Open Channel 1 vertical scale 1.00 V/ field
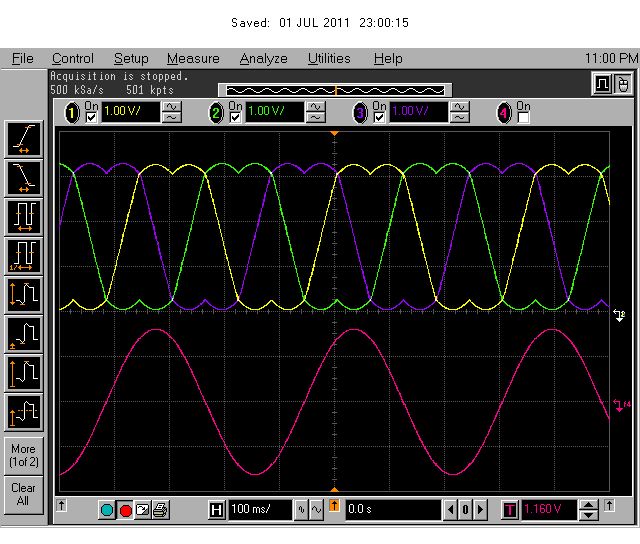640x544 pixels. [131, 112]
